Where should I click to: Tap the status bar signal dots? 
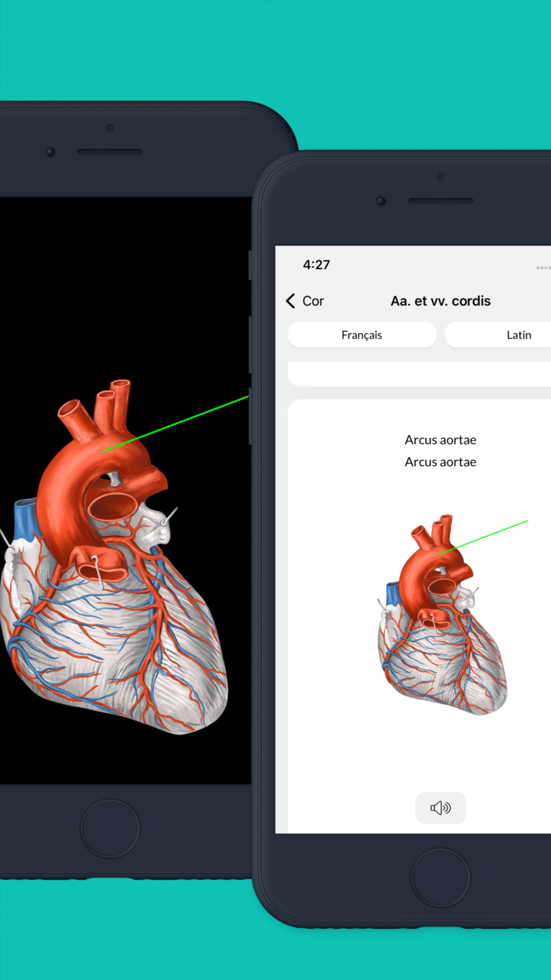[543, 268]
